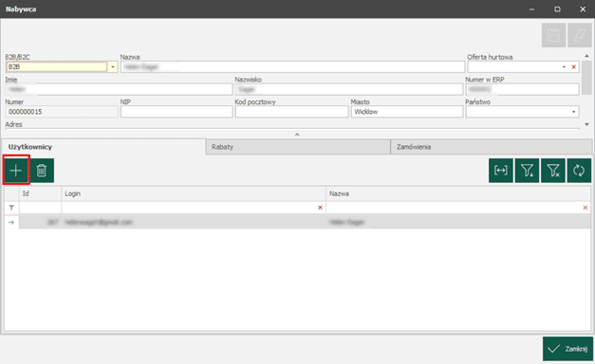Open the Zamówienia tab
This screenshot has width=595, height=364.
(x=492, y=147)
